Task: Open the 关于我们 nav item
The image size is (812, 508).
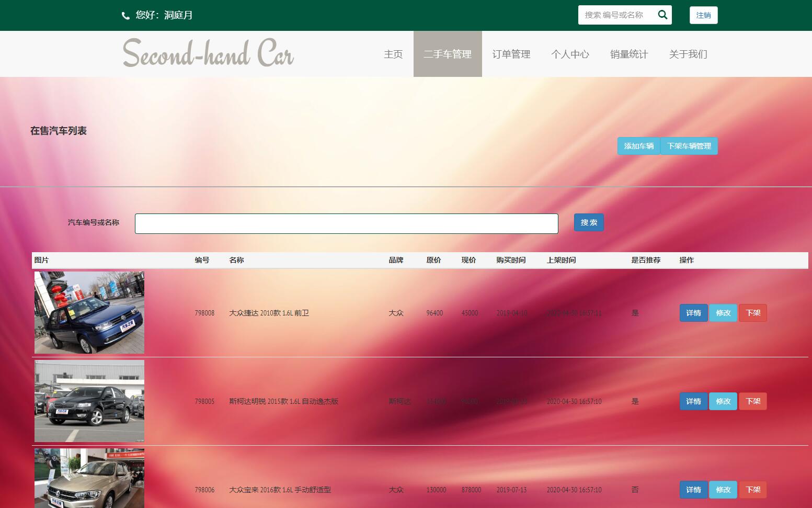Action: pyautogui.click(x=688, y=54)
